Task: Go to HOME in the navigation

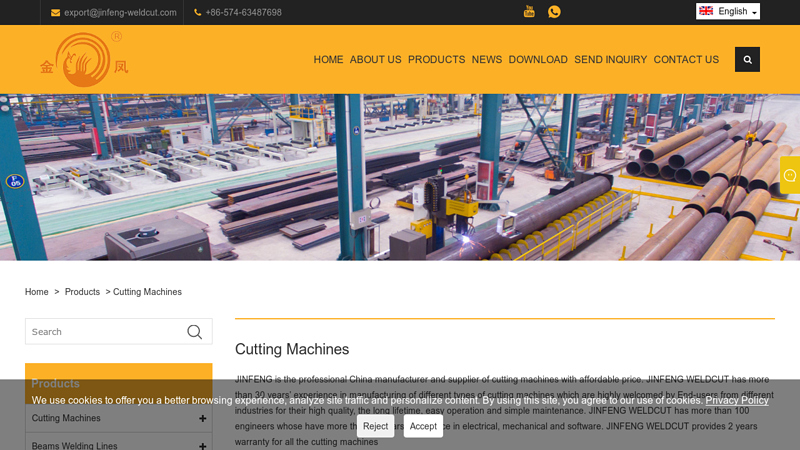Action: (328, 60)
